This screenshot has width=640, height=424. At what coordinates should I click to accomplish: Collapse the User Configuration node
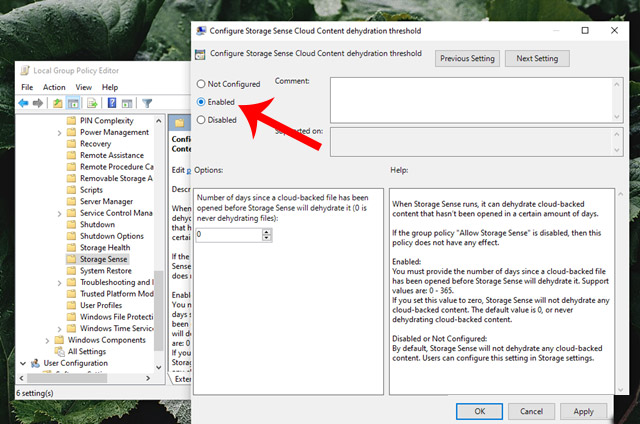pyautogui.click(x=22, y=363)
